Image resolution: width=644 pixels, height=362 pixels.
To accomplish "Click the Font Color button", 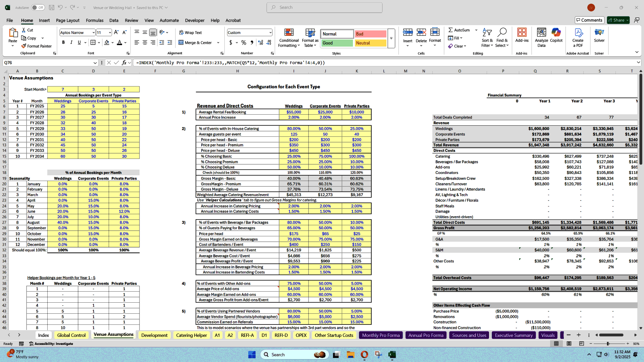I will click(x=119, y=43).
